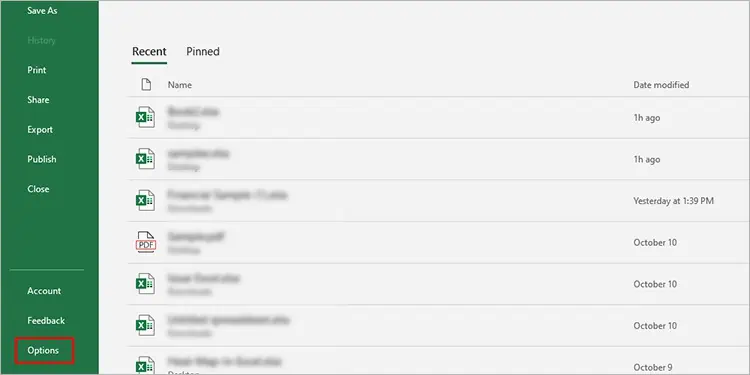
Task: Click Feedback in the sidebar
Action: point(46,320)
